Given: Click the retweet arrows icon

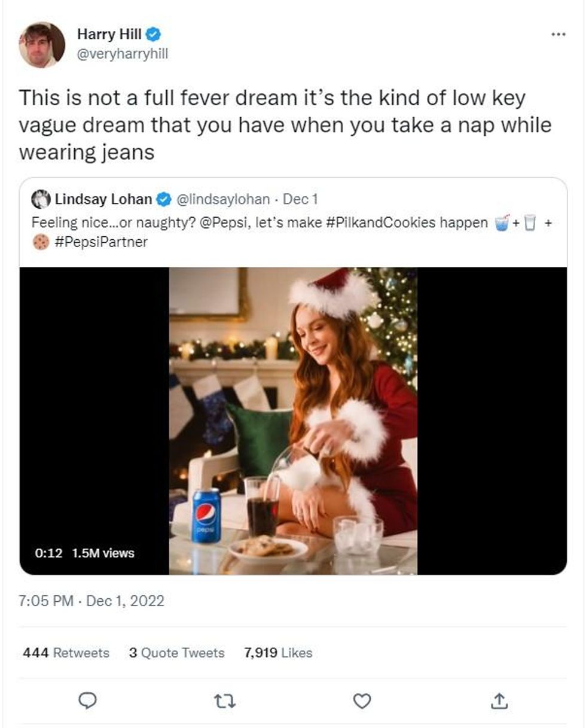Looking at the screenshot, I should (x=226, y=700).
